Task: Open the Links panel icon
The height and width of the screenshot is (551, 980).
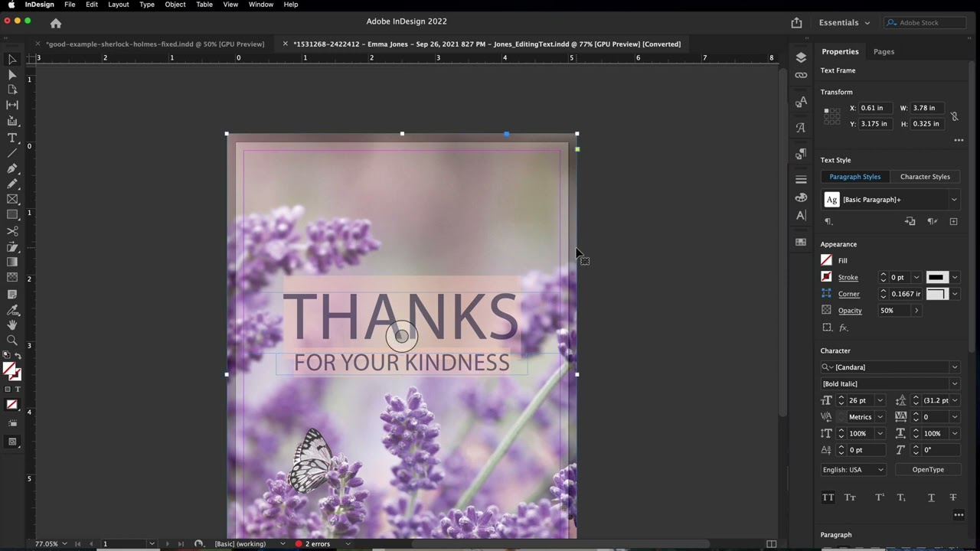Action: (801, 75)
